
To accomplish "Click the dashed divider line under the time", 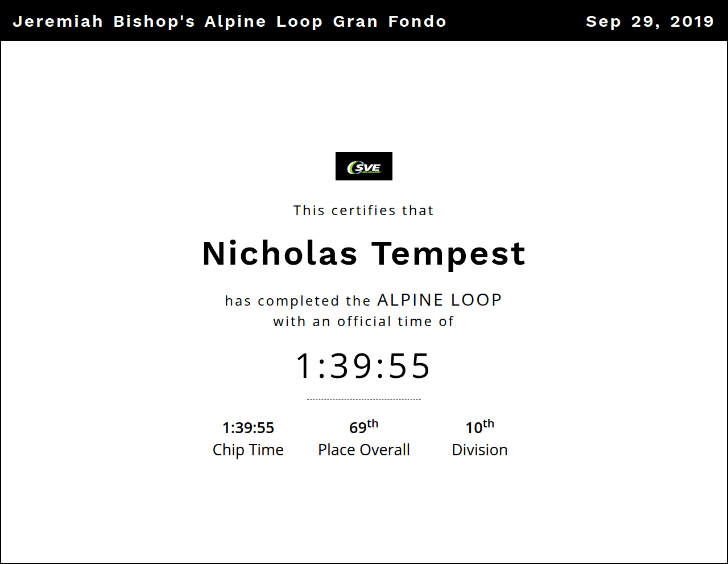I will (x=363, y=399).
